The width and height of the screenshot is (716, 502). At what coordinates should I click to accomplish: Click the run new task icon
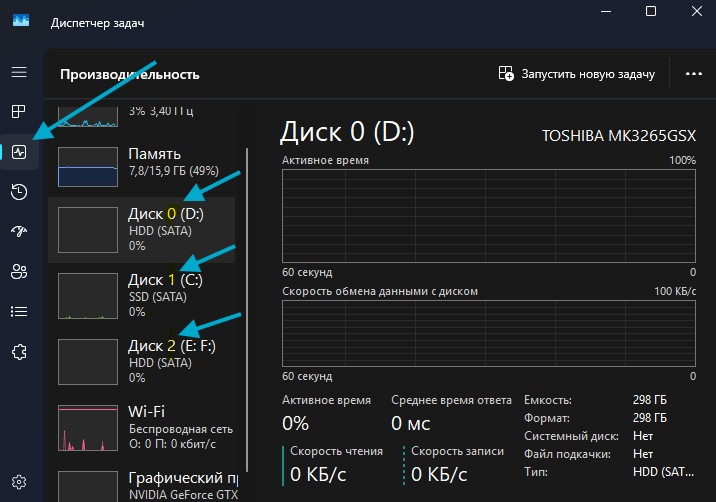506,73
